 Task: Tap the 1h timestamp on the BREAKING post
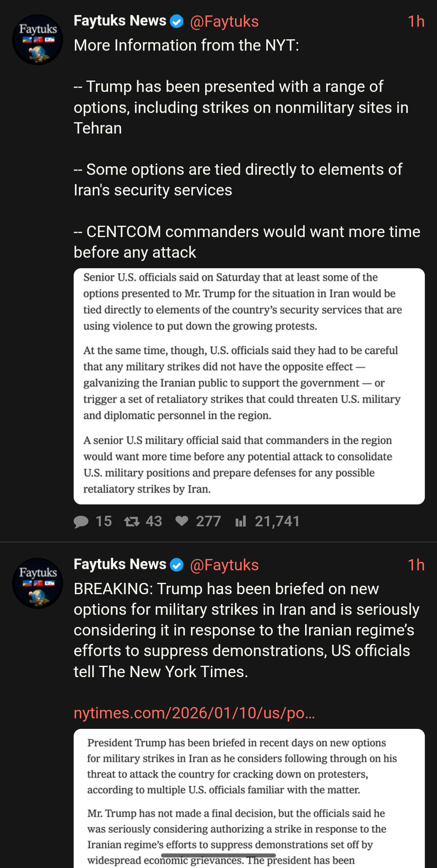(416, 565)
